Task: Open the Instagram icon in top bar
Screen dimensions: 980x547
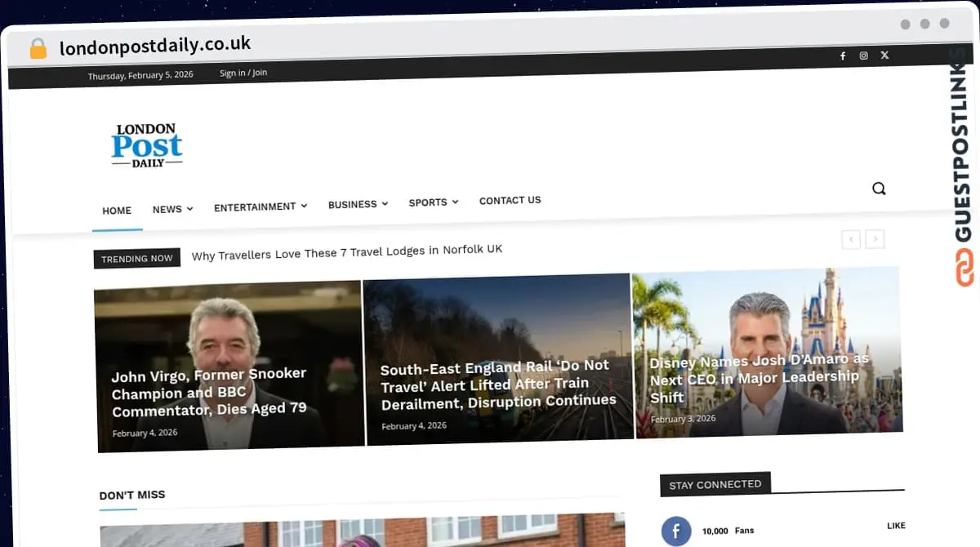Action: tap(863, 56)
